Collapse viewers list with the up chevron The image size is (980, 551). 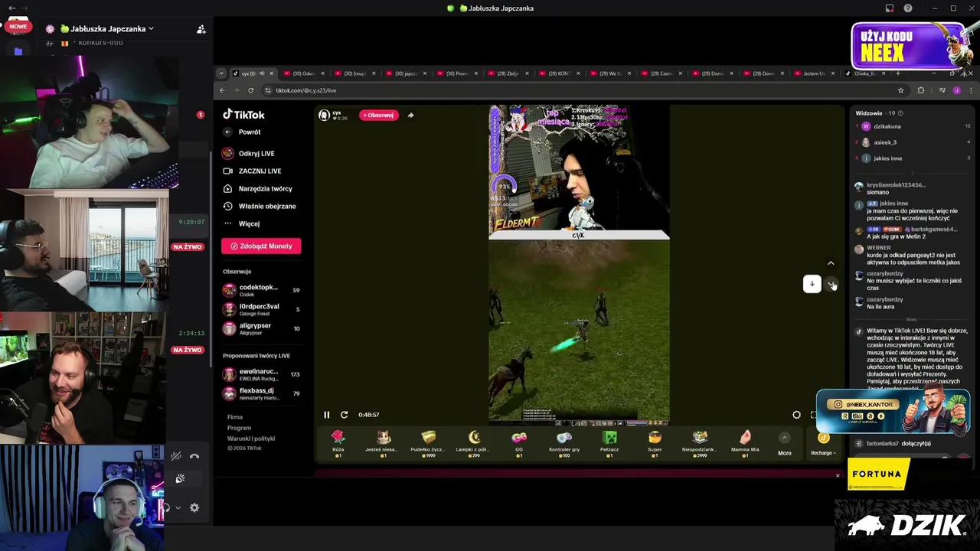pyautogui.click(x=831, y=263)
